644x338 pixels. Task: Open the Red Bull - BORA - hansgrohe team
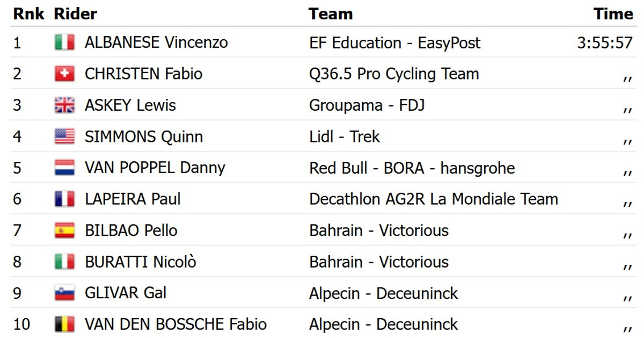pos(412,168)
